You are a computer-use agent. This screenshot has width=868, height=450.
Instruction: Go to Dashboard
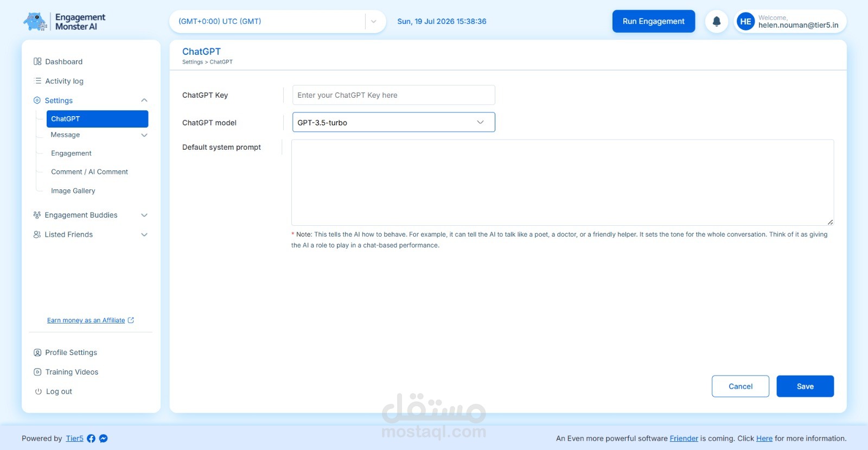click(x=63, y=61)
